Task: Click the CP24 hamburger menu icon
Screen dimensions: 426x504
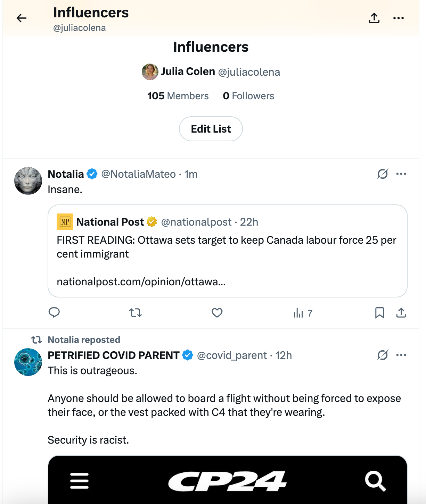Action: coord(79,481)
